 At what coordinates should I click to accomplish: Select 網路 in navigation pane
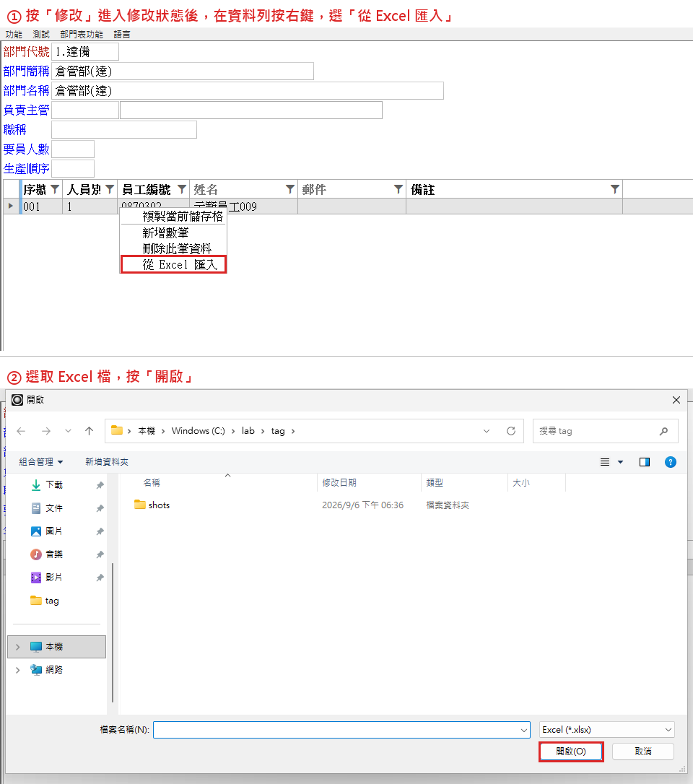[x=54, y=670]
